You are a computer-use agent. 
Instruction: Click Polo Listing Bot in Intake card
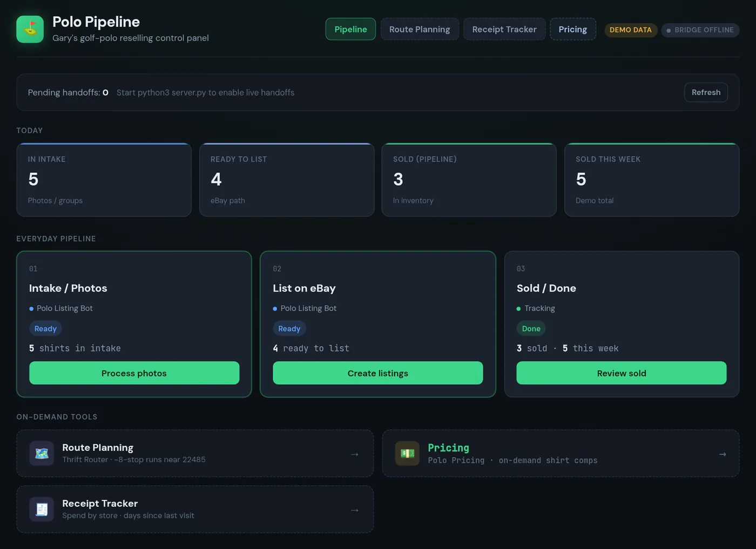click(x=65, y=308)
